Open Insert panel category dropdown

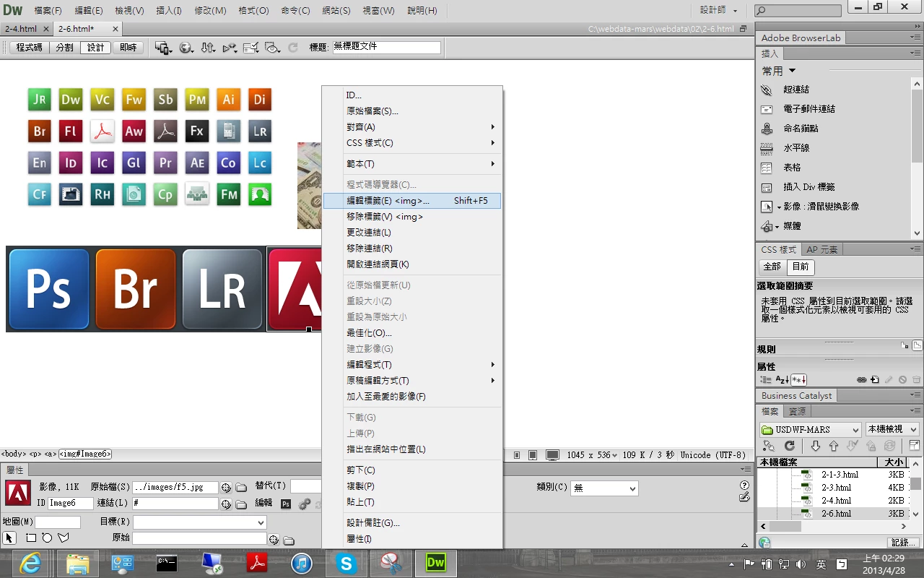(779, 71)
